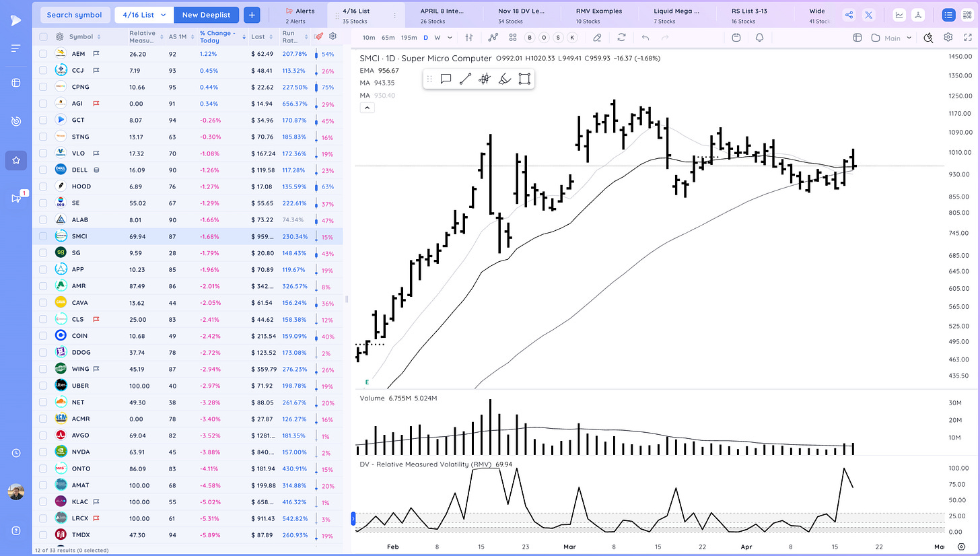980x556 pixels.
Task: Open the layout panel icon in the left sidebar
Action: click(15, 83)
